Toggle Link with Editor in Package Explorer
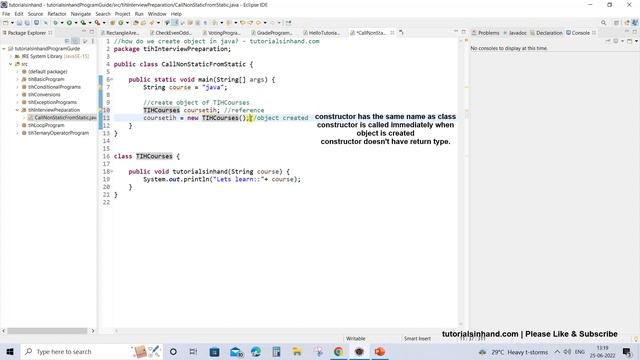The width and height of the screenshot is (640, 360). coord(76,41)
